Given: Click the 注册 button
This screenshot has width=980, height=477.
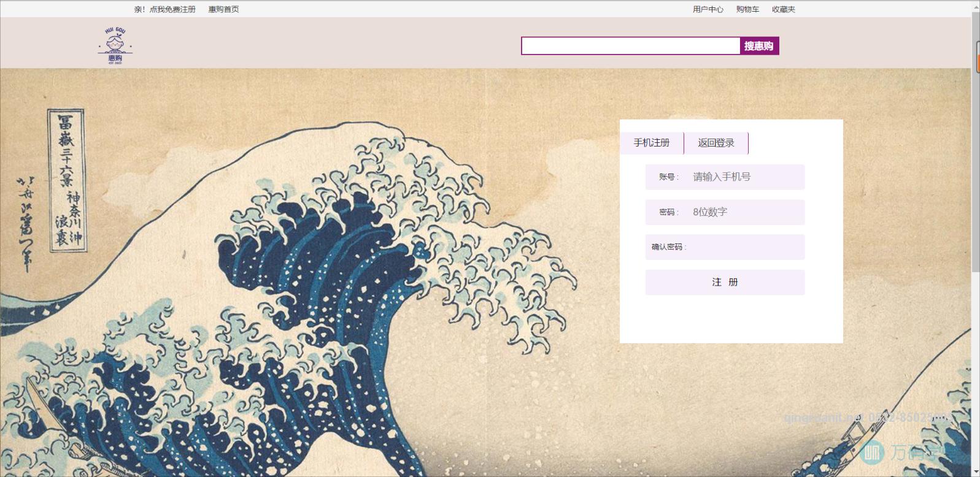Looking at the screenshot, I should (725, 282).
